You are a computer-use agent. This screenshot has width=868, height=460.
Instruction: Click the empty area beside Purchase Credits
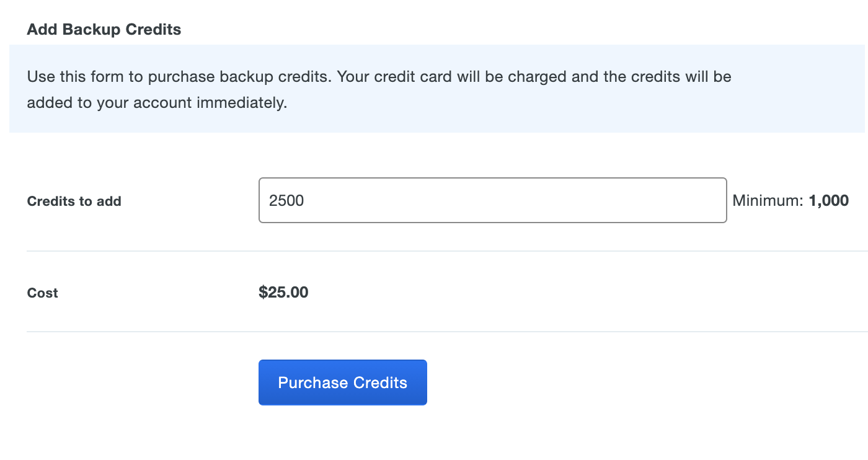pos(589,383)
